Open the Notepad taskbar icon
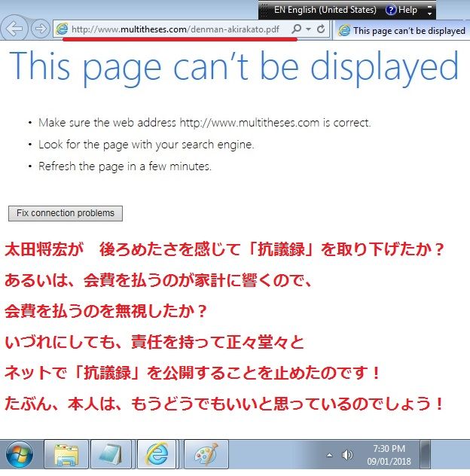Image resolution: width=470 pixels, height=476 pixels. click(111, 454)
